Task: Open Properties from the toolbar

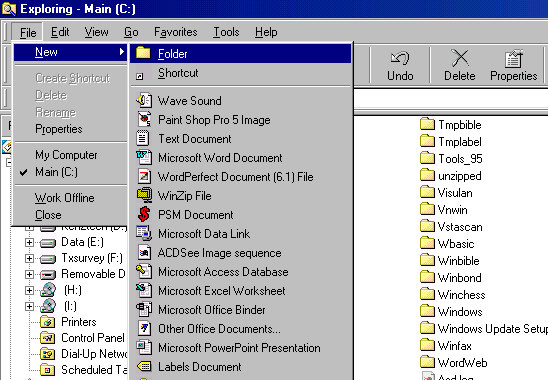Action: pos(513,65)
